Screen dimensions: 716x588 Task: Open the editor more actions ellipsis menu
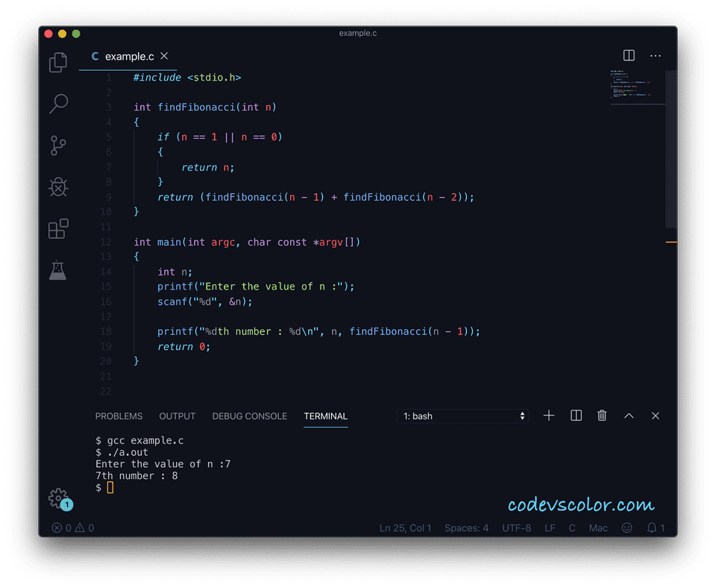tap(656, 55)
